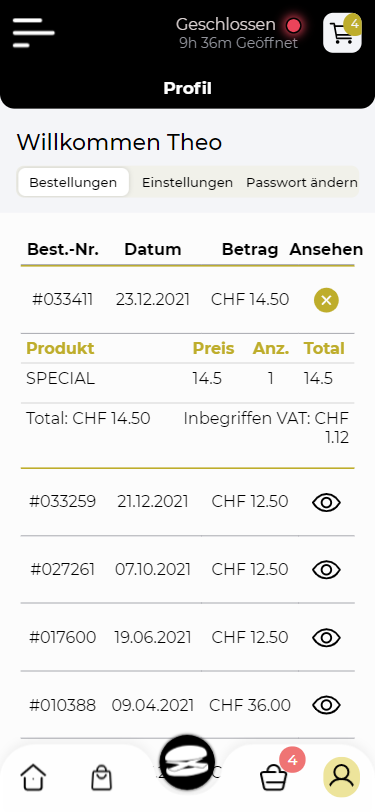Select the Bestellungen tab
This screenshot has height=812, width=375.
73,182
